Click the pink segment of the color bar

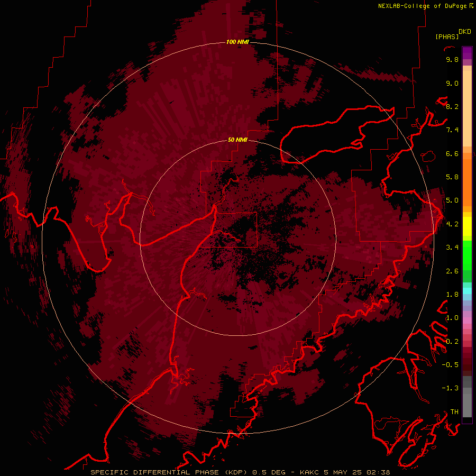coord(467,321)
